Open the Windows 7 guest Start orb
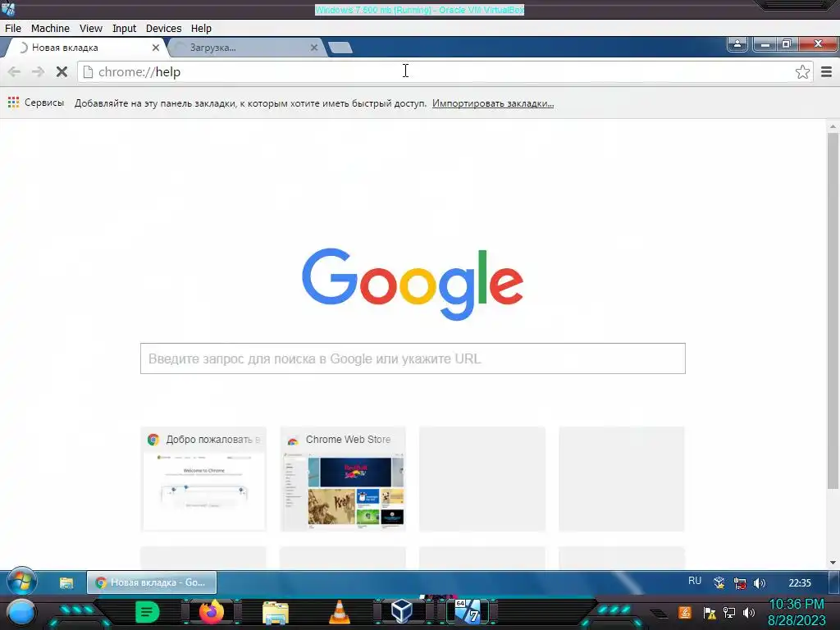 [x=22, y=582]
